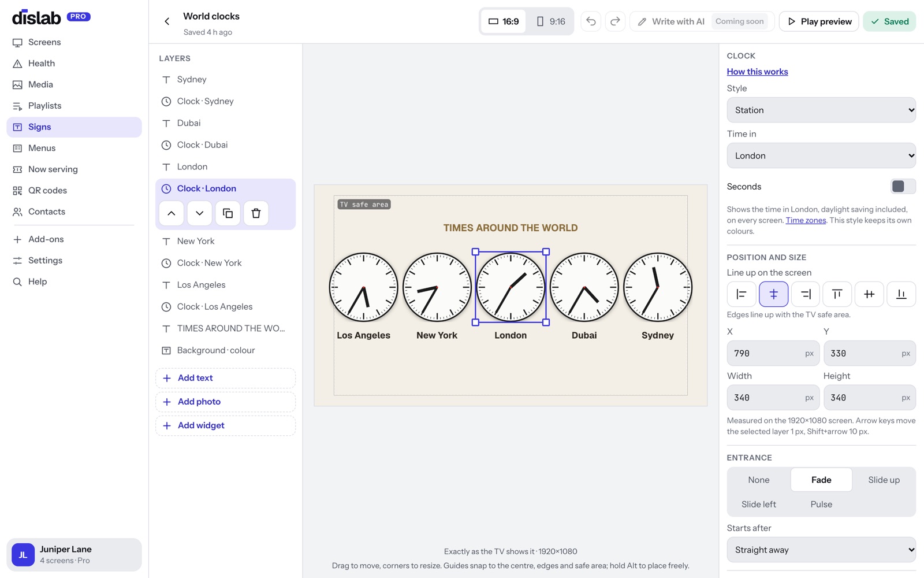Screen dimensions: 924x578
Task: Align layer to horizontal centre
Action: click(773, 294)
